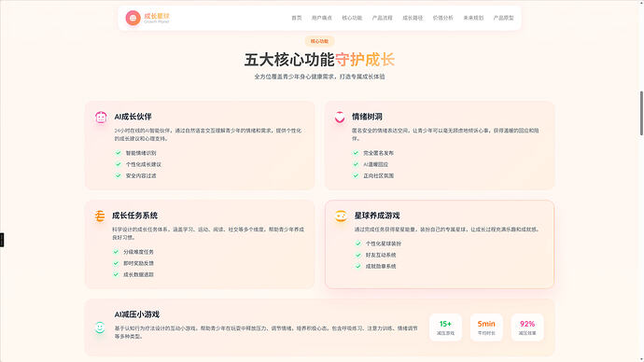Click the 智能情绪识别 feature text

tap(141, 153)
